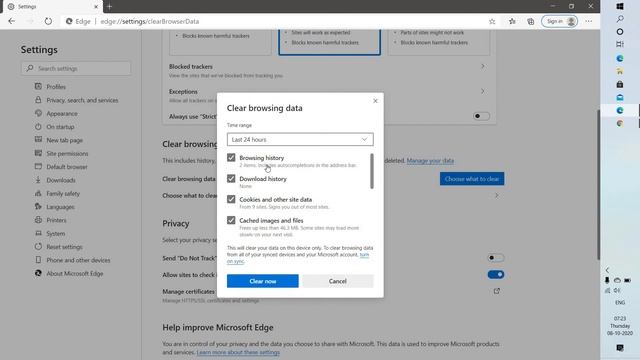This screenshot has width=640, height=360.
Task: Close the Clear browsing data dialog
Action: pos(375,101)
